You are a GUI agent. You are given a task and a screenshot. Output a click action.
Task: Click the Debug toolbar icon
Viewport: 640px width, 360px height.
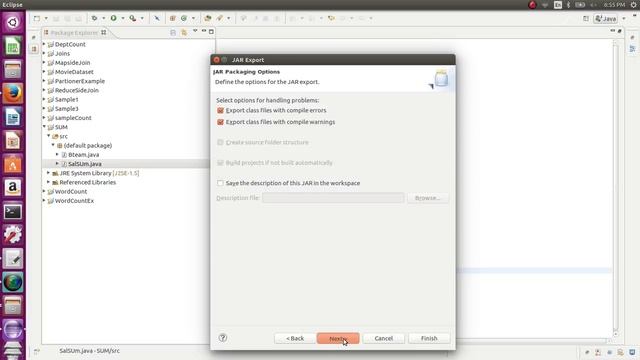click(x=94, y=18)
